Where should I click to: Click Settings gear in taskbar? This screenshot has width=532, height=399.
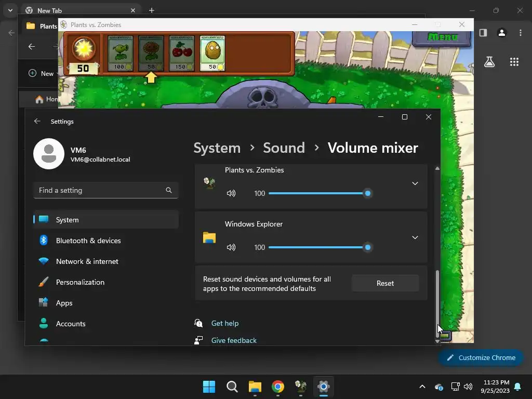324,387
